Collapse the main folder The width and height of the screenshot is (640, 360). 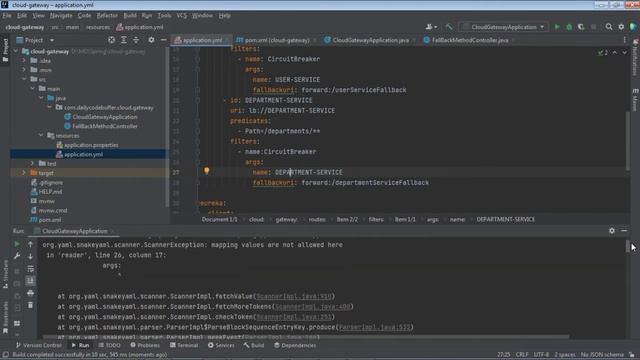(x=33, y=89)
